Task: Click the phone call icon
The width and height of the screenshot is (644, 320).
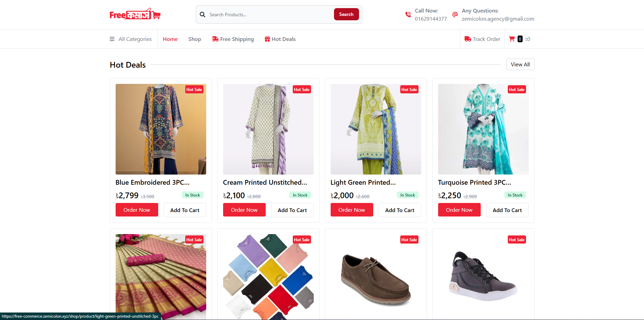Action: click(x=408, y=15)
